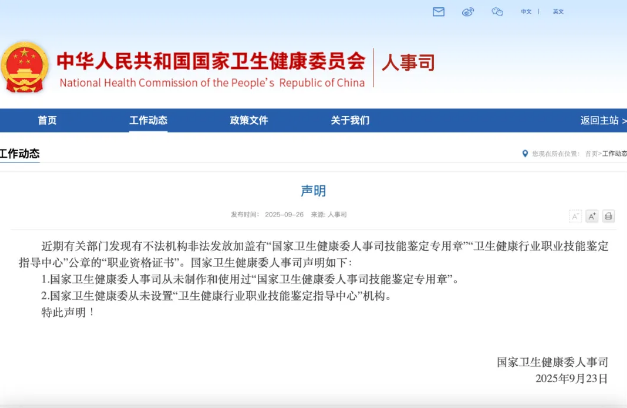Image resolution: width=627 pixels, height=408 pixels.
Task: Open the 首页 navigation tab
Action: point(47,121)
